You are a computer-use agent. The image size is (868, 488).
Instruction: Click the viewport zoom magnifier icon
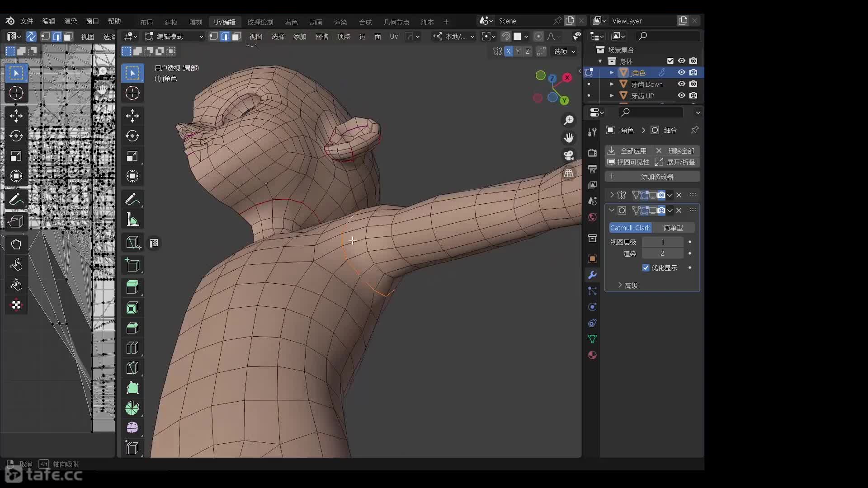pos(569,120)
